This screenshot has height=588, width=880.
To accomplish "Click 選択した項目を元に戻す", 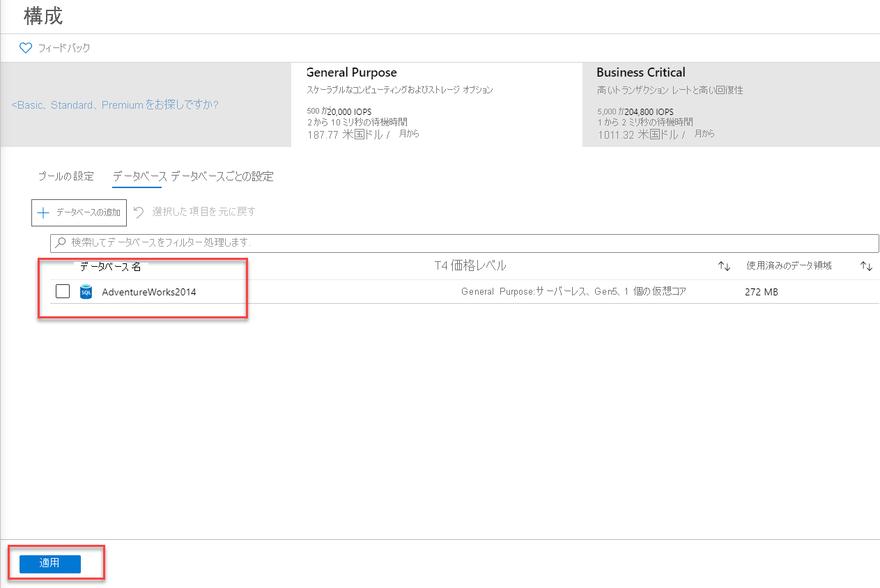I will pyautogui.click(x=203, y=212).
